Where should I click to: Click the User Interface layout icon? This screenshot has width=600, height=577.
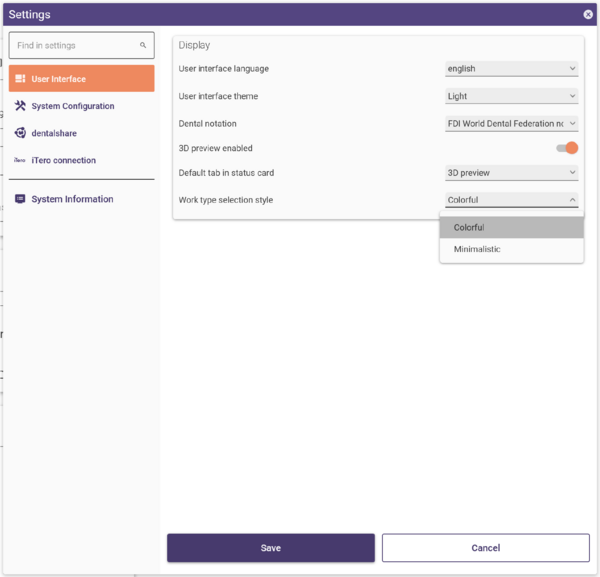pos(20,78)
